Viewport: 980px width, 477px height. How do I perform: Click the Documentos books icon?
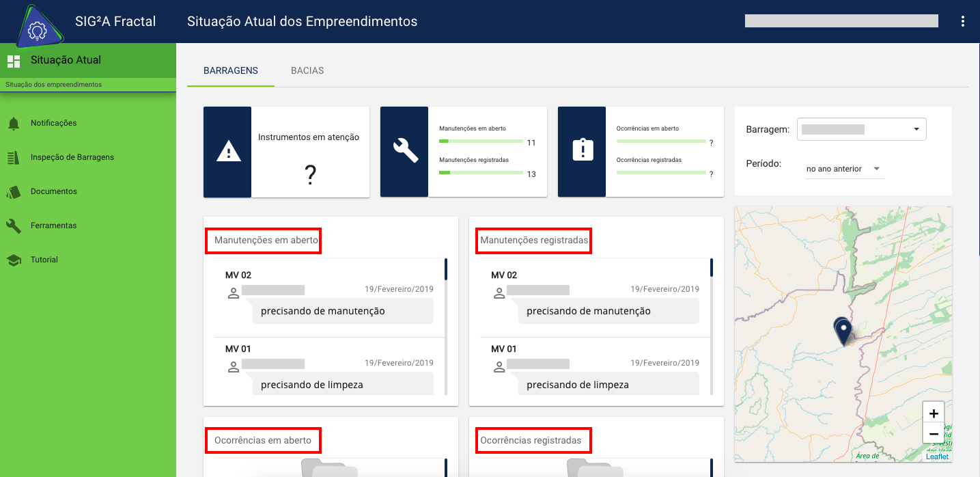14,192
